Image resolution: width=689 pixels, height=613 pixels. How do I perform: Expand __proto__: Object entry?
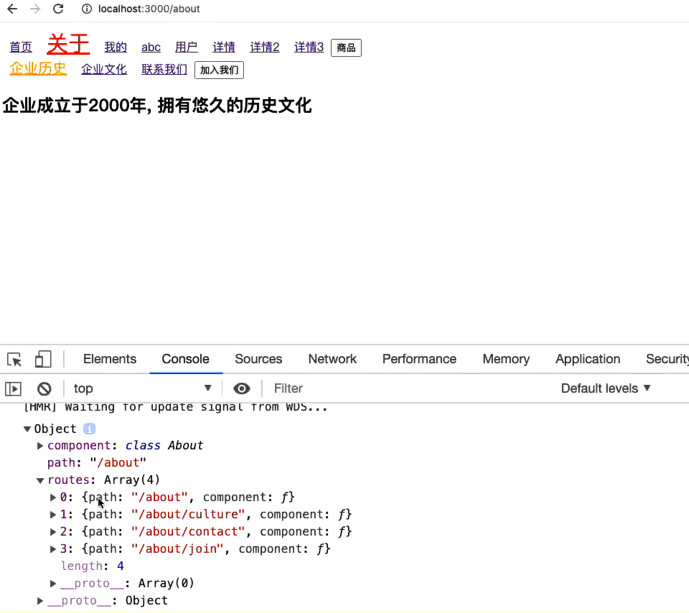(x=40, y=601)
